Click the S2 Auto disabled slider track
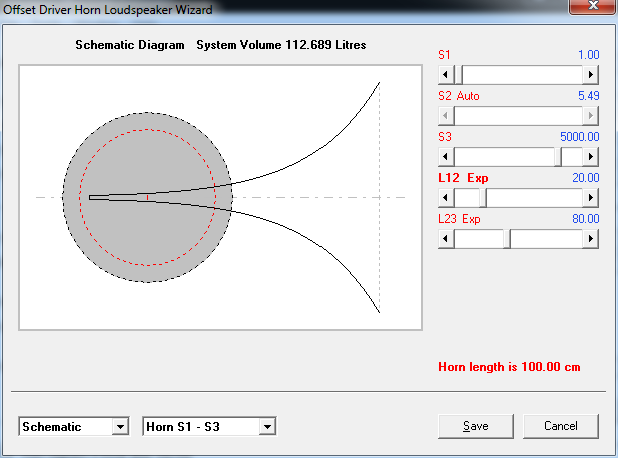The image size is (618, 458). pos(518,115)
